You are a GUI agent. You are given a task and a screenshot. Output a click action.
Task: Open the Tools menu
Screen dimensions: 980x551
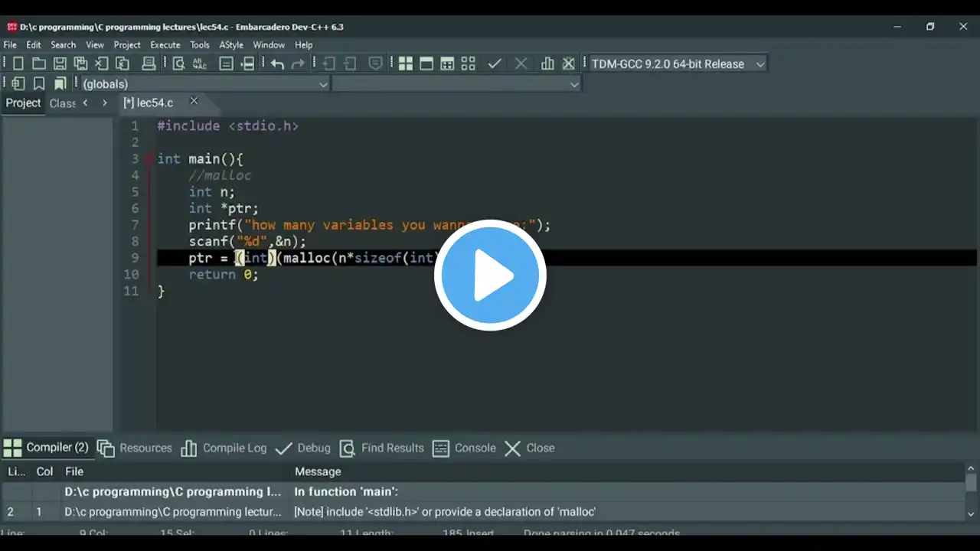point(200,45)
